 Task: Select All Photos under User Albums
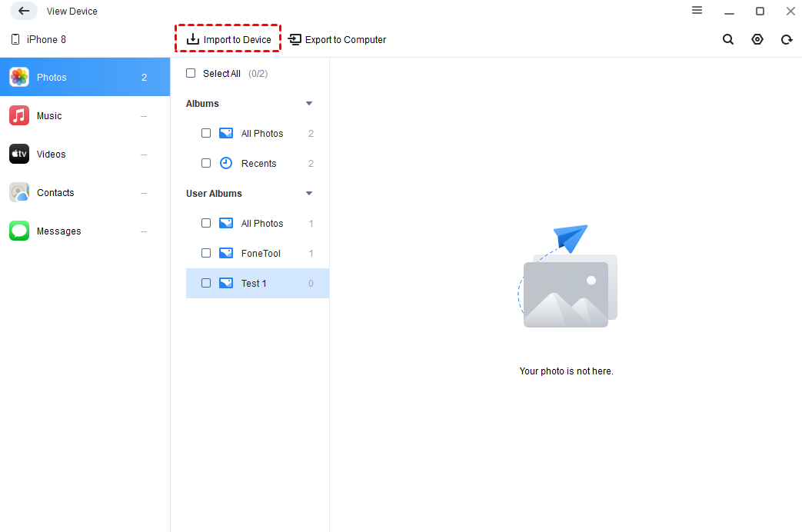[x=261, y=224]
